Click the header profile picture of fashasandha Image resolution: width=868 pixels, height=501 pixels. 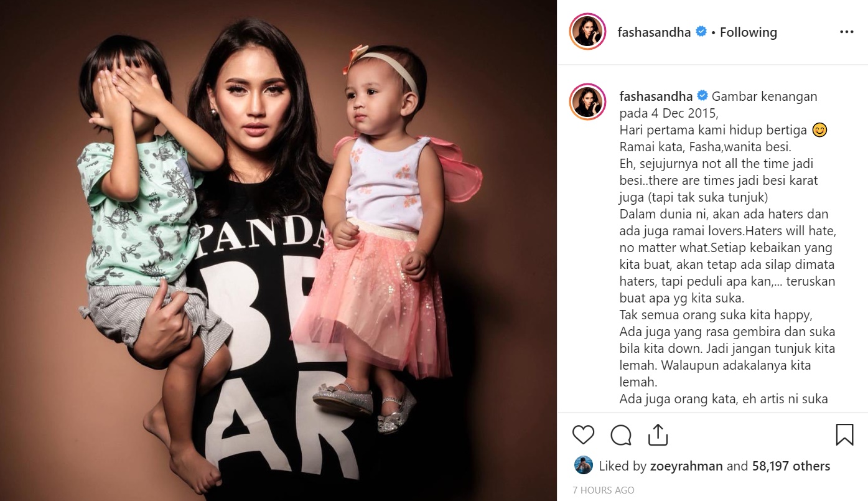pos(587,32)
